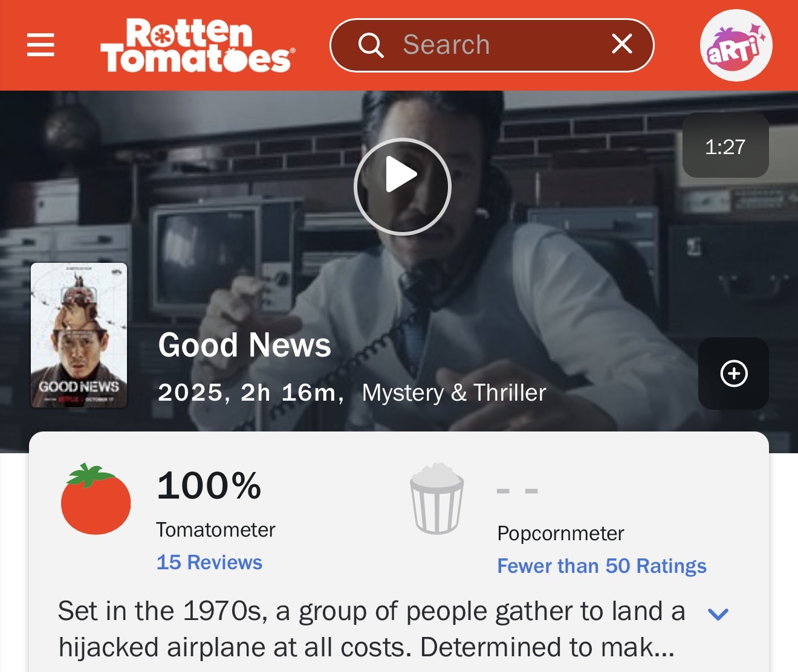Add Good News to watchlist via plus button
The image size is (798, 672).
734,373
